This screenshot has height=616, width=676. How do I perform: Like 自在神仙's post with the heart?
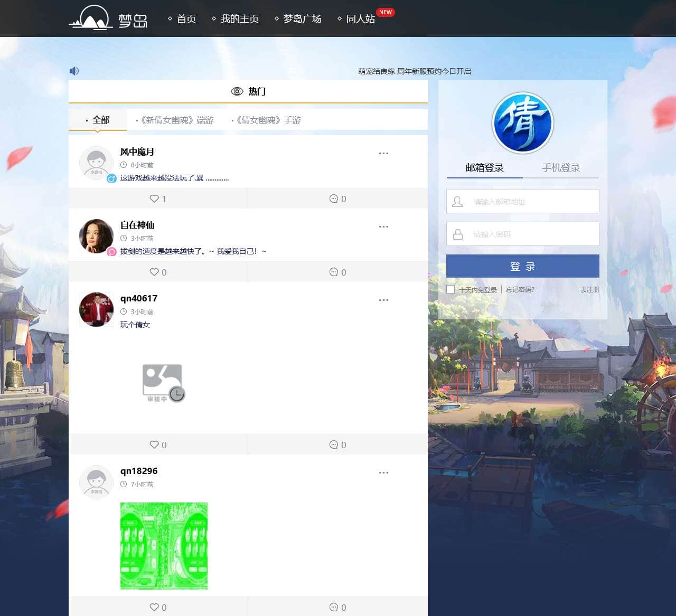click(154, 272)
